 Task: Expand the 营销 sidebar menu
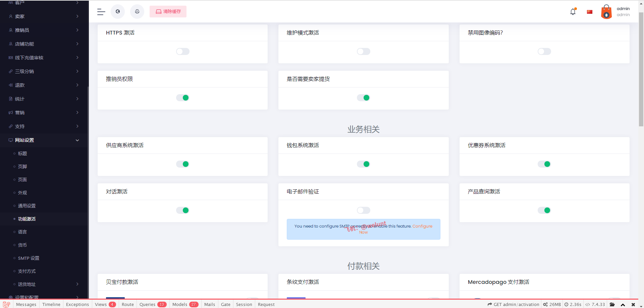click(x=44, y=113)
